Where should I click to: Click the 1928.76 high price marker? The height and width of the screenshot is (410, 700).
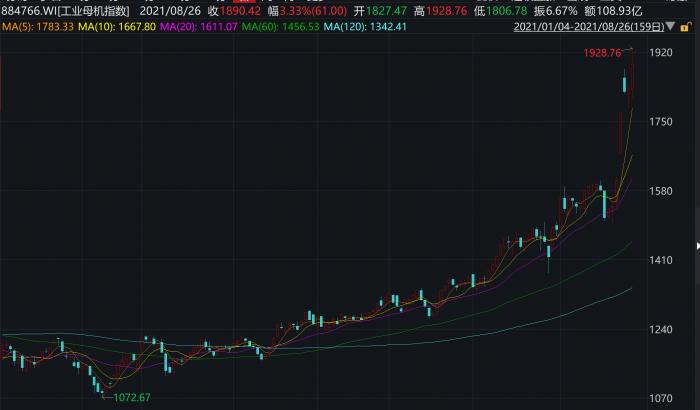(x=602, y=52)
